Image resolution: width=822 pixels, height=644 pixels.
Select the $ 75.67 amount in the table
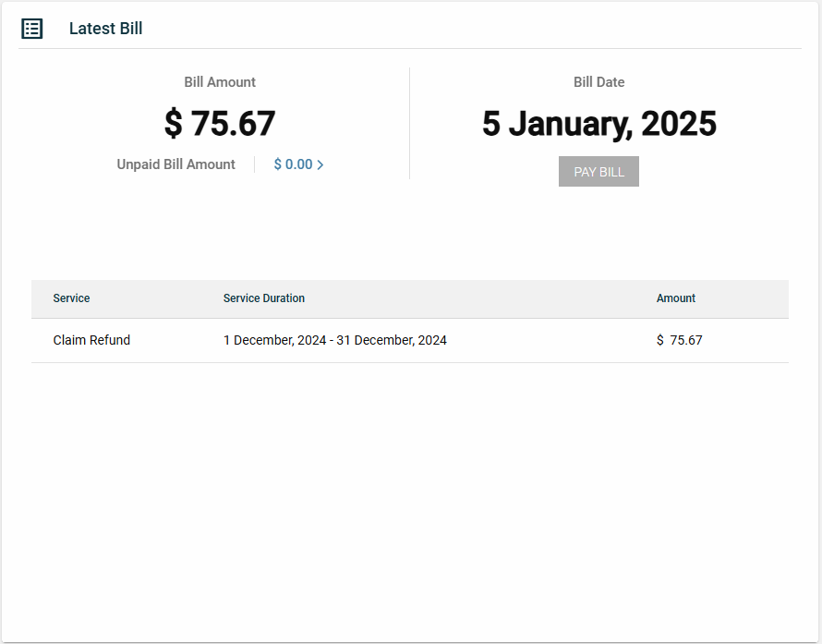[679, 340]
